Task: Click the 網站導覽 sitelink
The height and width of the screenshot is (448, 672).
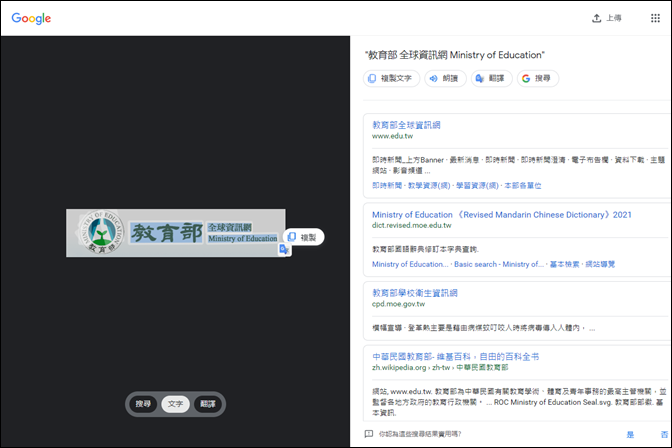Action: 600,264
